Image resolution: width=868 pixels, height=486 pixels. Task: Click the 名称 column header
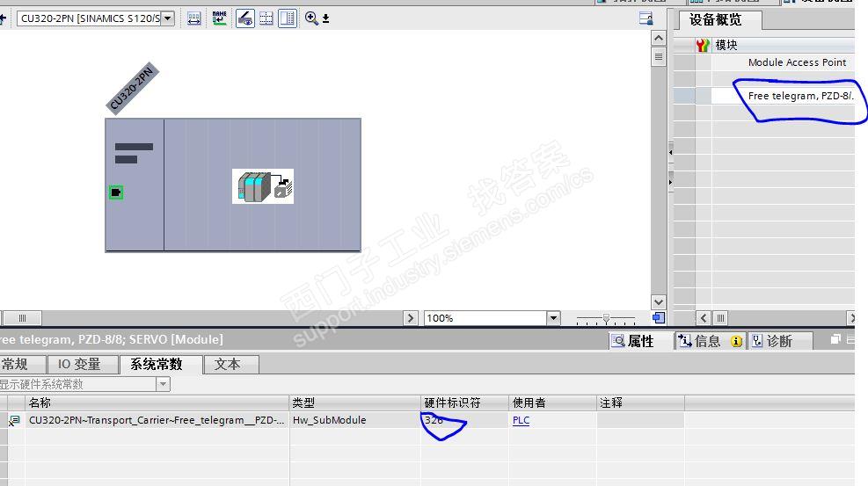coord(157,403)
